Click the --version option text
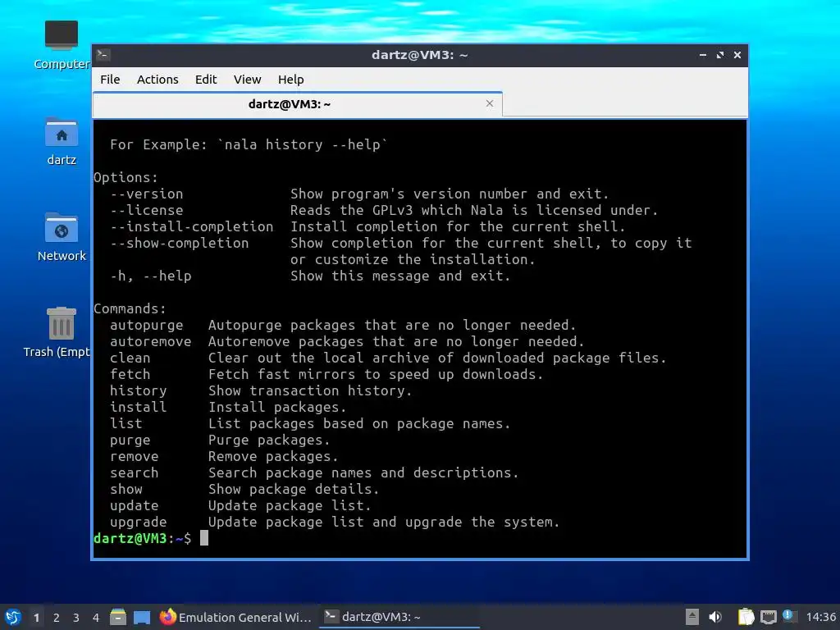The height and width of the screenshot is (630, 840). pyautogui.click(x=147, y=194)
